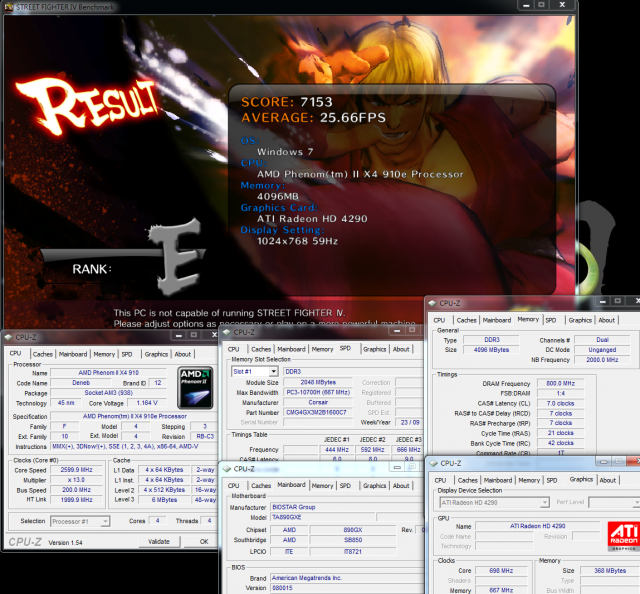Viewport: 640px width, 594px height.
Task: Click the Southbridge model SB850
Action: click(x=353, y=540)
